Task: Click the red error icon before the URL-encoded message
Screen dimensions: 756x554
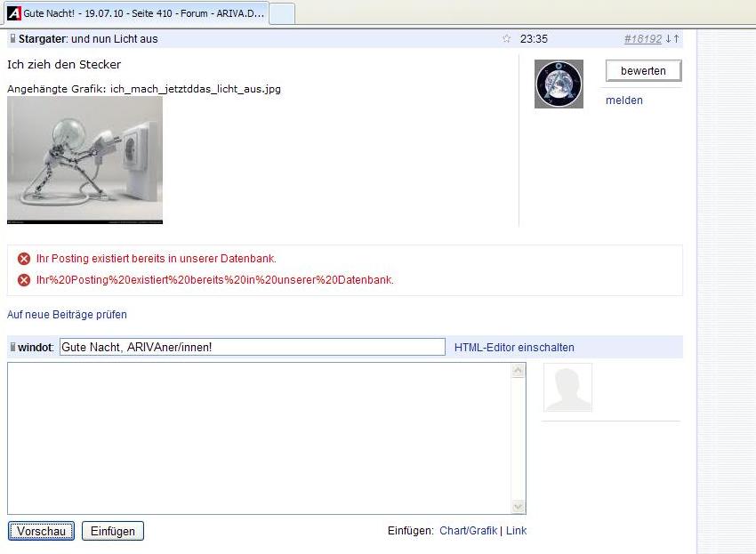Action: (x=24, y=280)
